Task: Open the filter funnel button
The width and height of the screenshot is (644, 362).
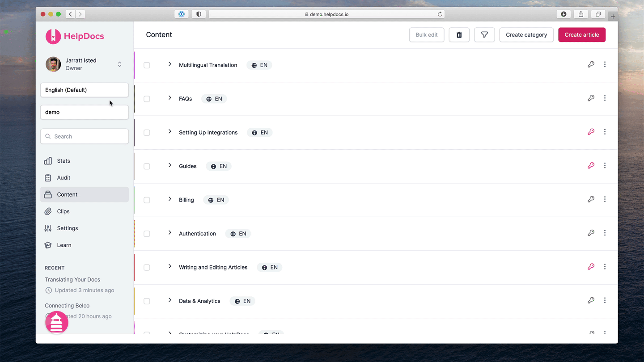Action: pos(484,35)
